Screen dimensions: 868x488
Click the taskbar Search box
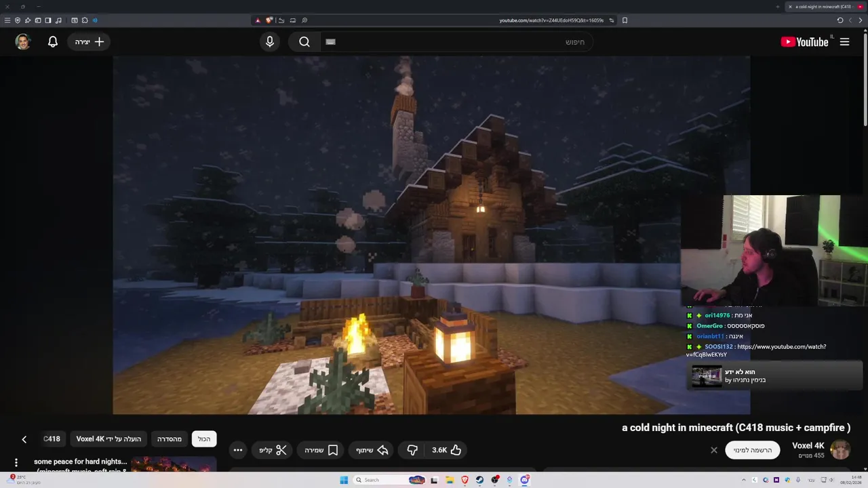click(390, 480)
